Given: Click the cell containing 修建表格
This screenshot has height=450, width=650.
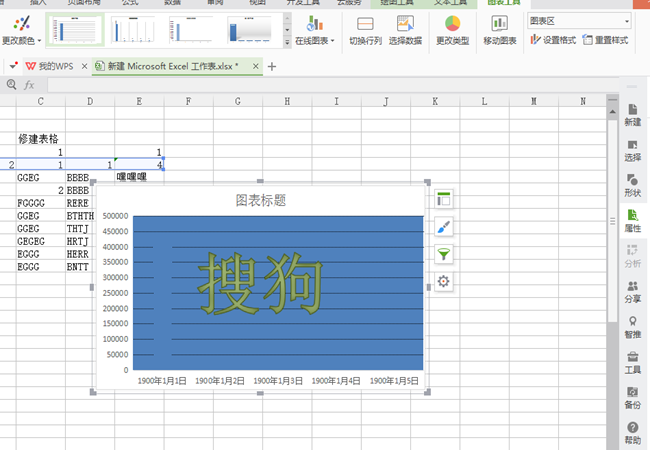Looking at the screenshot, I should (41, 139).
